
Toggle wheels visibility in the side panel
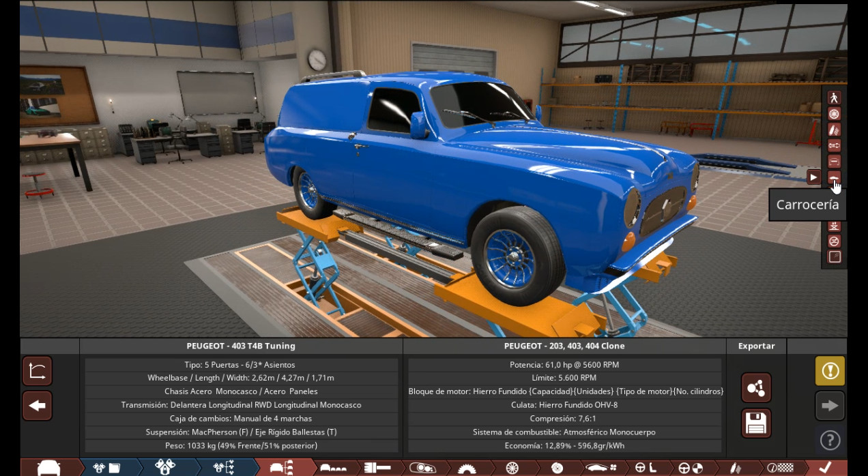(x=834, y=114)
